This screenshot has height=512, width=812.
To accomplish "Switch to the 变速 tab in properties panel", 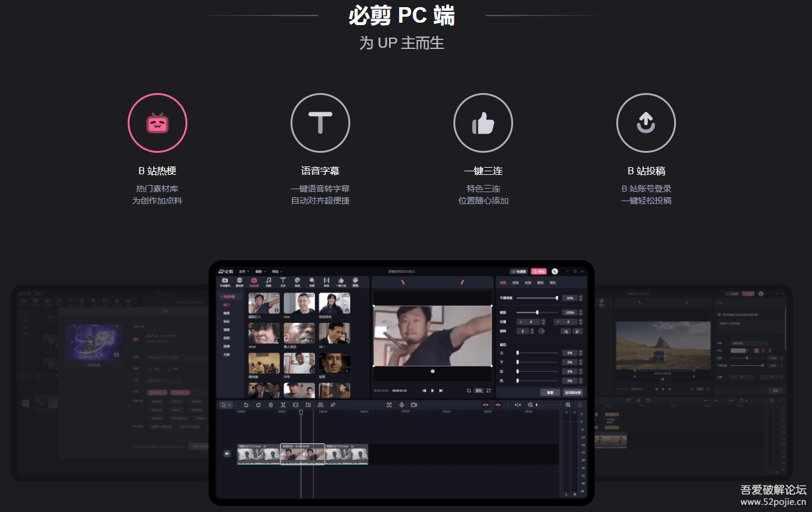I will [527, 283].
